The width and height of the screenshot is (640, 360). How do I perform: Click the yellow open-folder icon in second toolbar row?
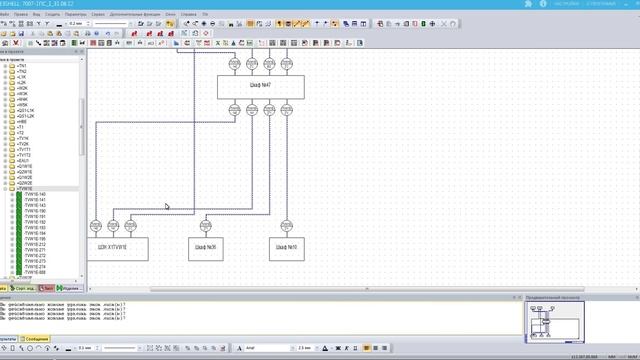pyautogui.click(x=13, y=33)
